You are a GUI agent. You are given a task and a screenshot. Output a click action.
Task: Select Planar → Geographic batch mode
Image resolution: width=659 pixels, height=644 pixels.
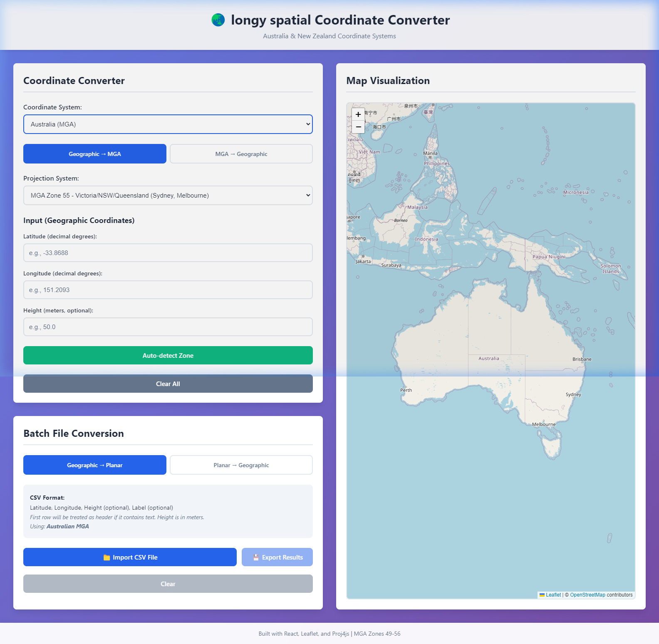point(241,465)
